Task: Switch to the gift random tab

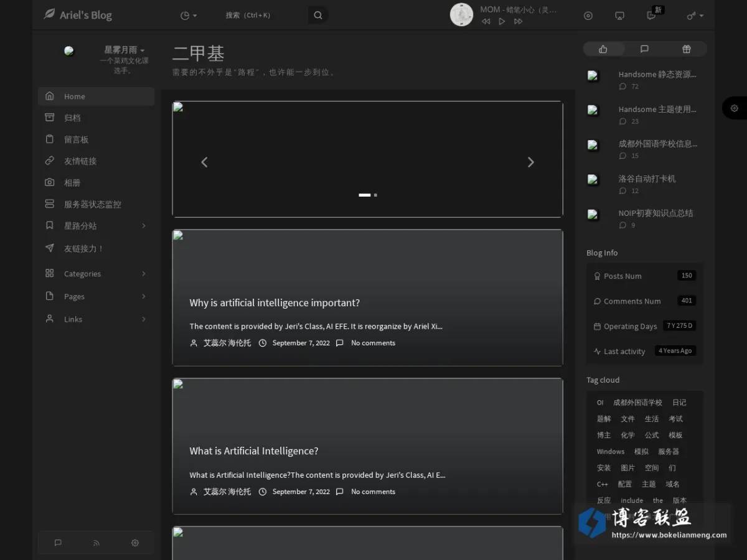Action: 686,49
